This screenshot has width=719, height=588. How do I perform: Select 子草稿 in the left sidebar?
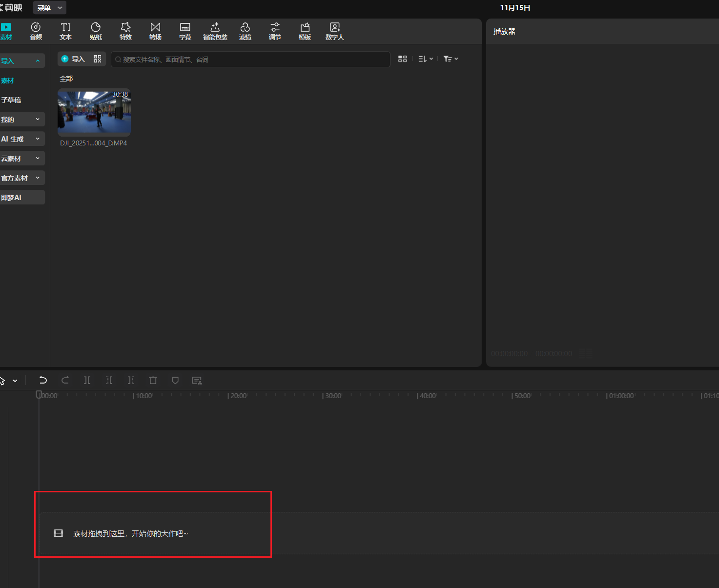pos(11,100)
